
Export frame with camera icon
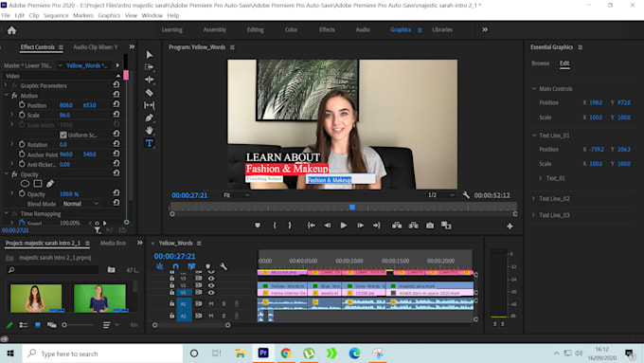430,226
